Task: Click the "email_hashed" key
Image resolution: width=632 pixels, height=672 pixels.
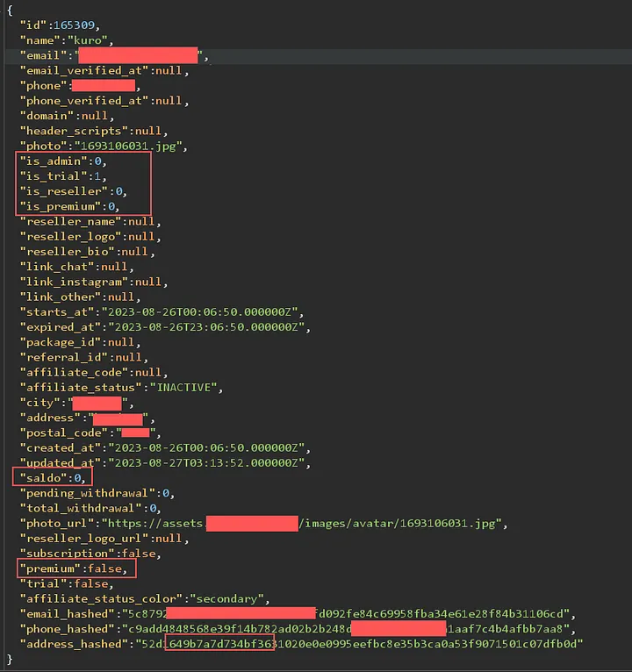Action: [68, 614]
